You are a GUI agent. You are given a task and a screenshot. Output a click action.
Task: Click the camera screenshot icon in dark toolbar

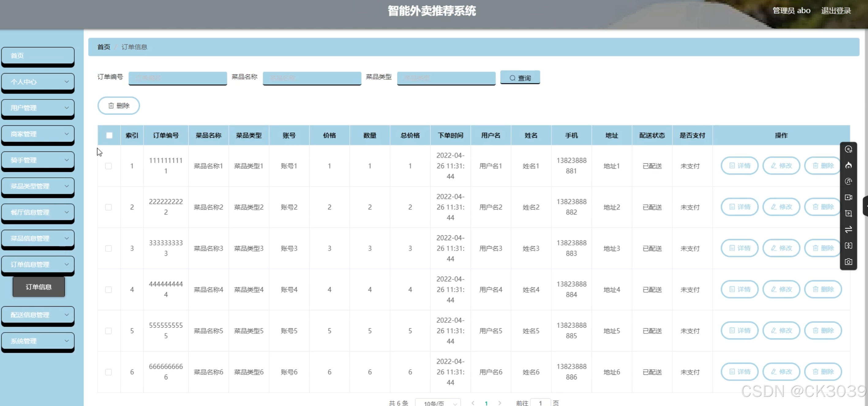click(848, 262)
